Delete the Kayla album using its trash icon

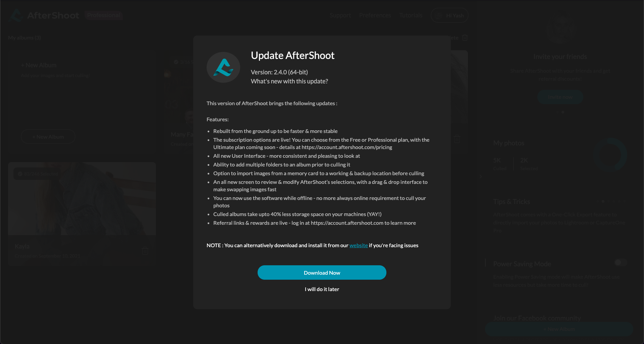145,251
